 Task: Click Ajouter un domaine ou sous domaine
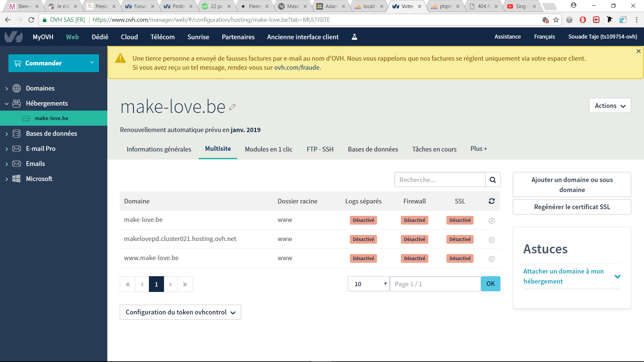point(572,185)
